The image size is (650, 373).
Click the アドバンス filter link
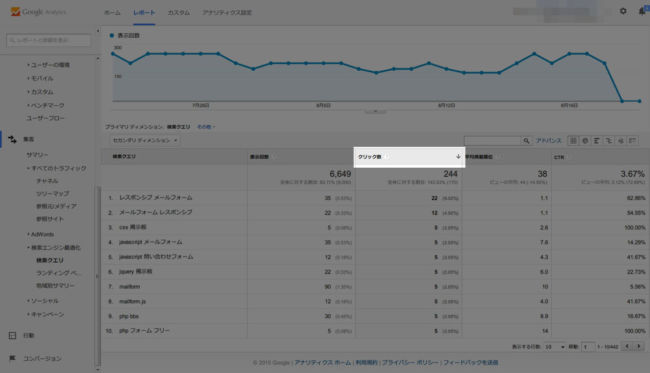[x=548, y=141]
